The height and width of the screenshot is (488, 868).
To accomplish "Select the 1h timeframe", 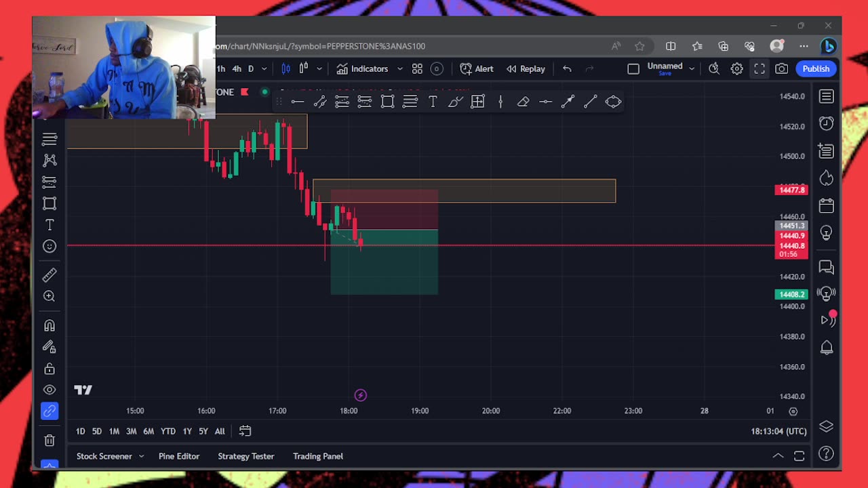I will pyautogui.click(x=221, y=68).
